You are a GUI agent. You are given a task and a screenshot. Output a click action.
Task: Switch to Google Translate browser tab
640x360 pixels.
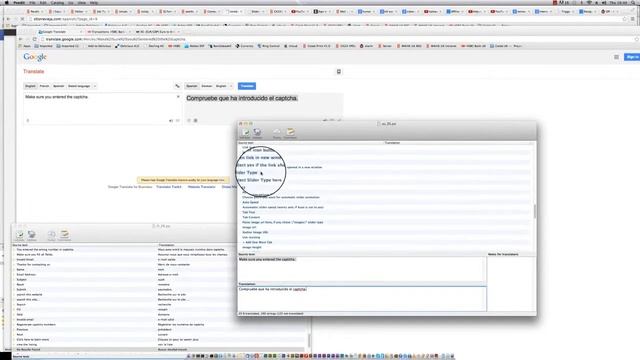[60, 31]
